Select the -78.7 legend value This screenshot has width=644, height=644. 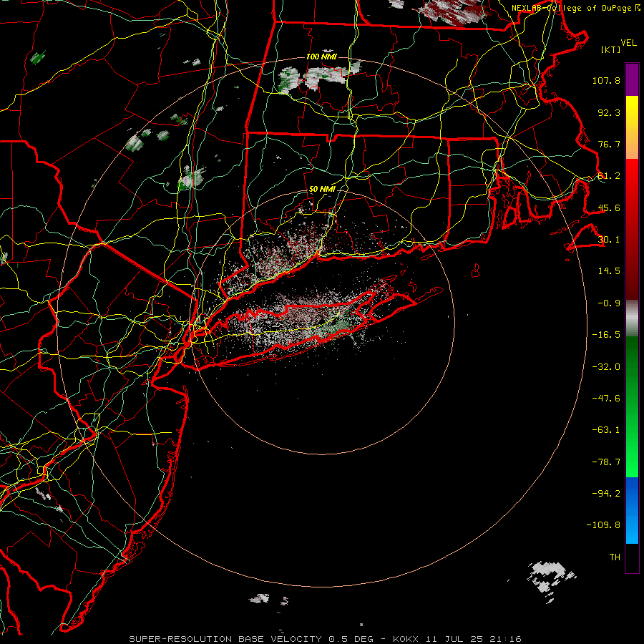point(606,462)
